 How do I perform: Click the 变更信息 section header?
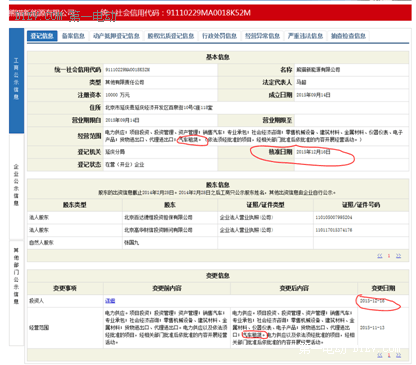point(218,276)
